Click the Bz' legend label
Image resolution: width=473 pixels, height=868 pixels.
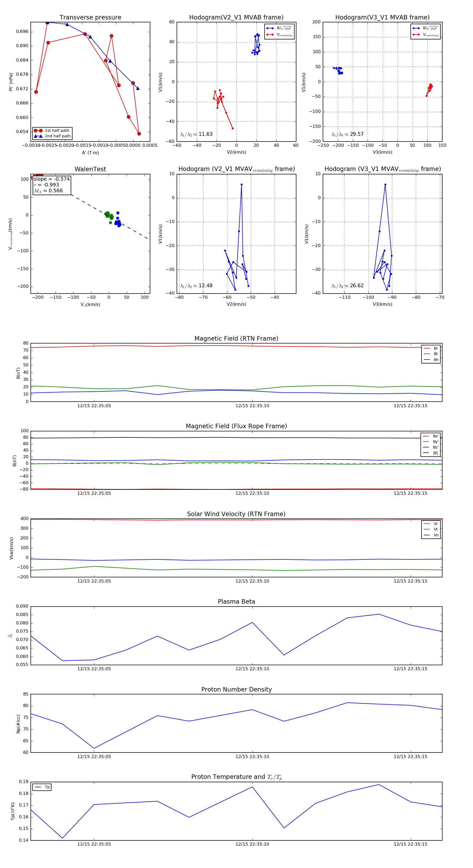click(x=436, y=447)
